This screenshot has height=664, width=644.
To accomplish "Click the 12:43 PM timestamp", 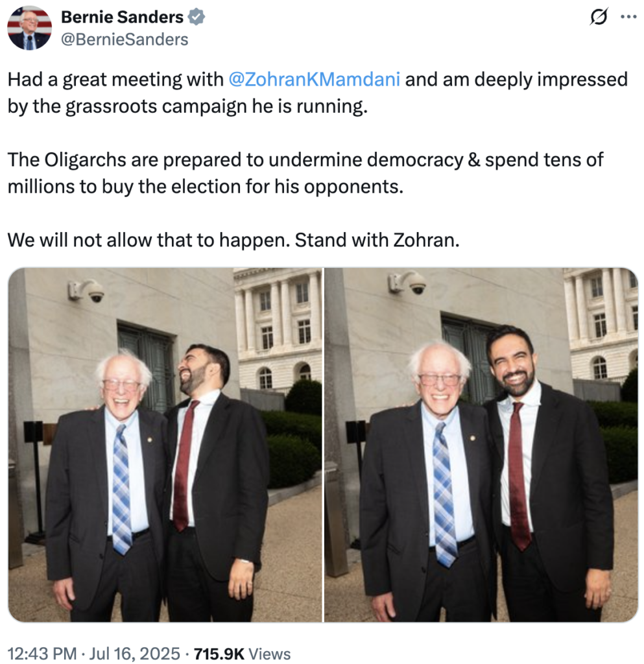I will tap(42, 654).
